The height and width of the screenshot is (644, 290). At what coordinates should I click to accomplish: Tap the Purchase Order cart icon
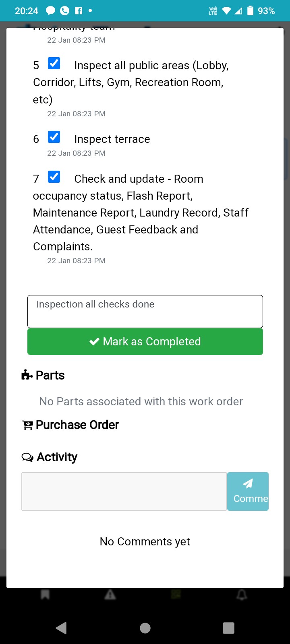pyautogui.click(x=27, y=425)
